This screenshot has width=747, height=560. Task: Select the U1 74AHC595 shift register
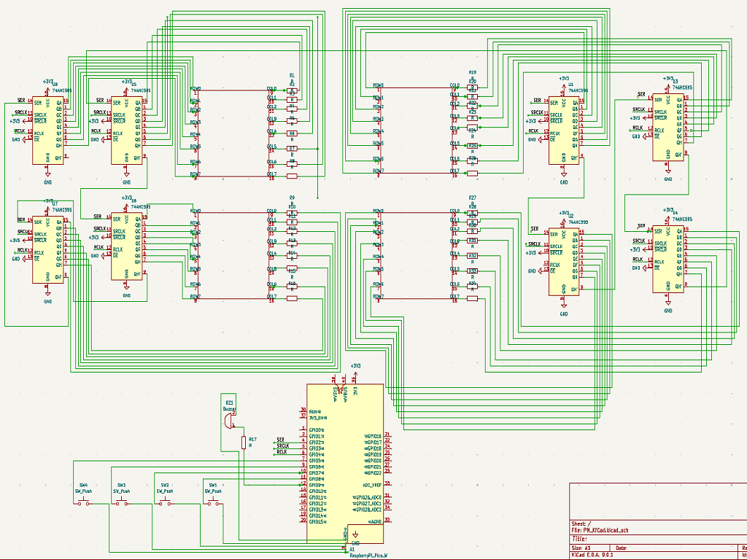tap(564, 130)
